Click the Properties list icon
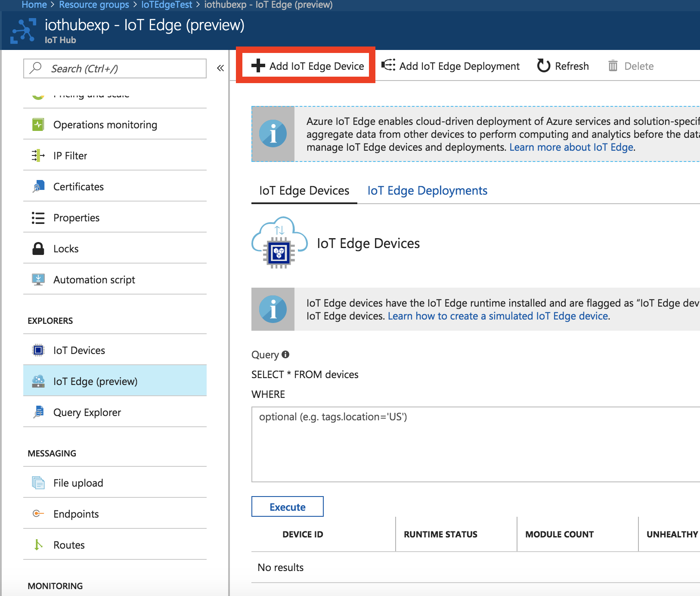The image size is (700, 596). click(x=38, y=218)
